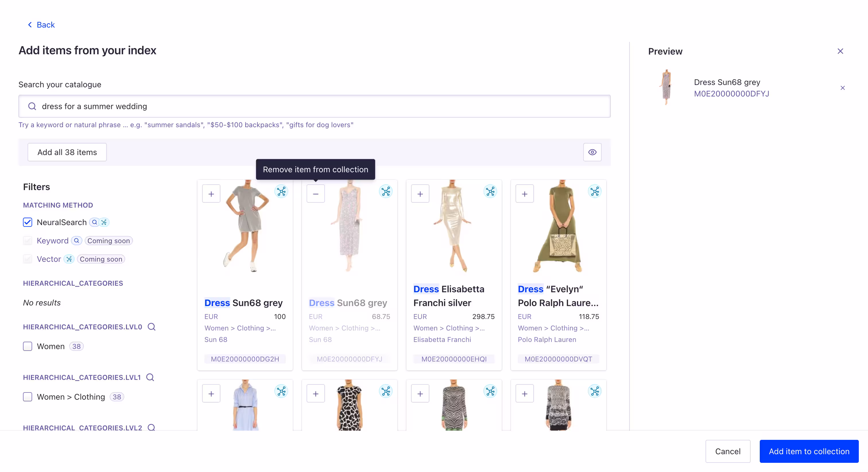Viewport: 868px width, 472px height.
Task: Check the disabled Keyword matching method
Action: click(28, 241)
